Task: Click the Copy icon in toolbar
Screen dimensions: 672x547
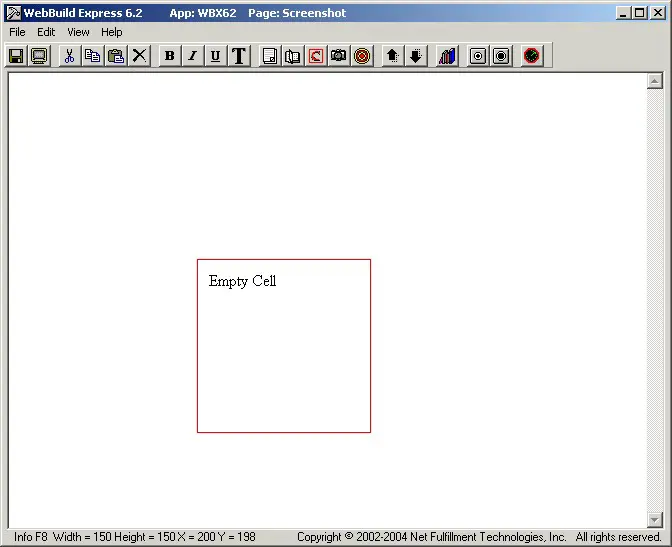Action: [92, 56]
